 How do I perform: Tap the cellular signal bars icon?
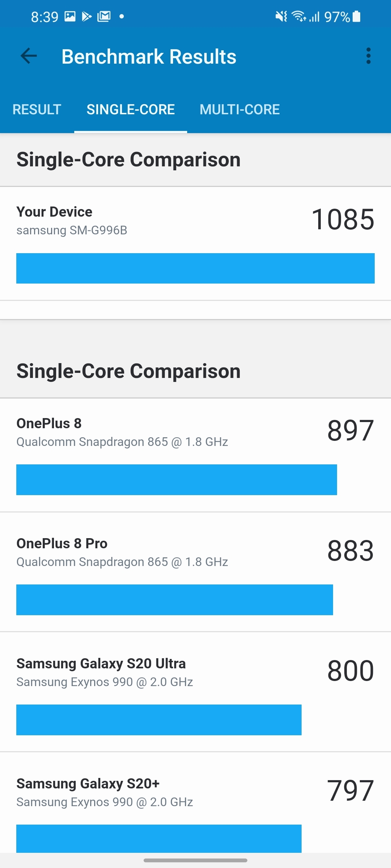coord(315,17)
